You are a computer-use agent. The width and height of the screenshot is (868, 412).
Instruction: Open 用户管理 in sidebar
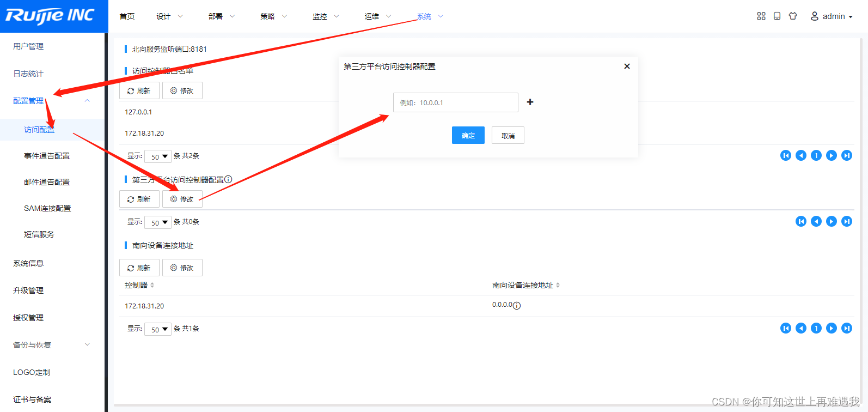(x=28, y=46)
